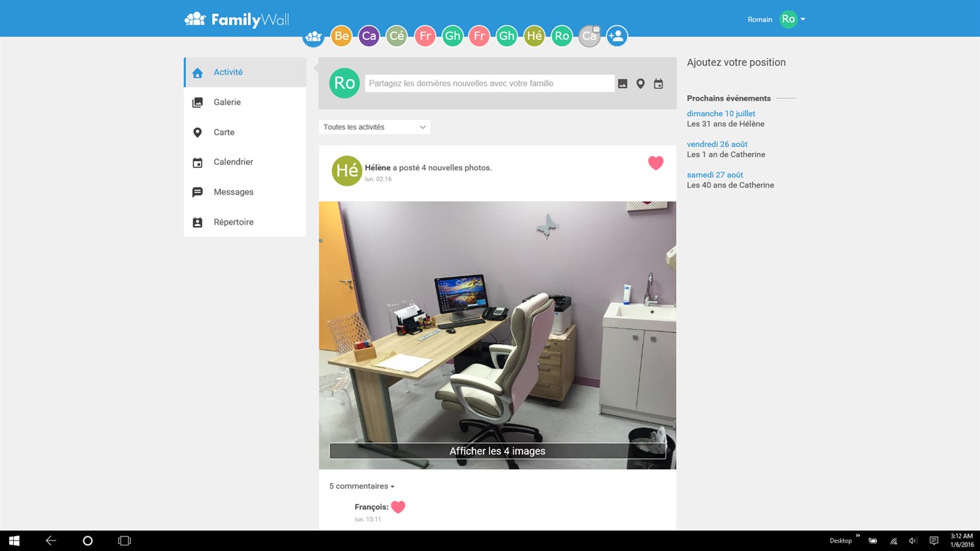Open the Messages chat bubble icon

click(197, 192)
